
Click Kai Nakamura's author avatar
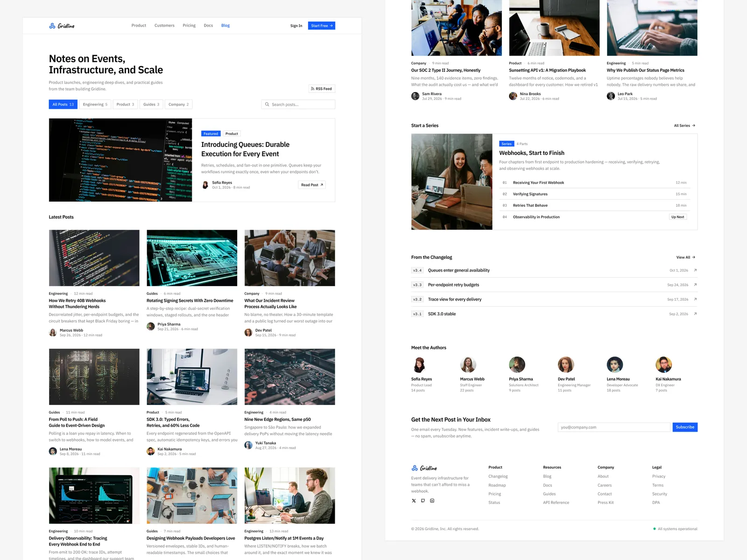pos(664,364)
